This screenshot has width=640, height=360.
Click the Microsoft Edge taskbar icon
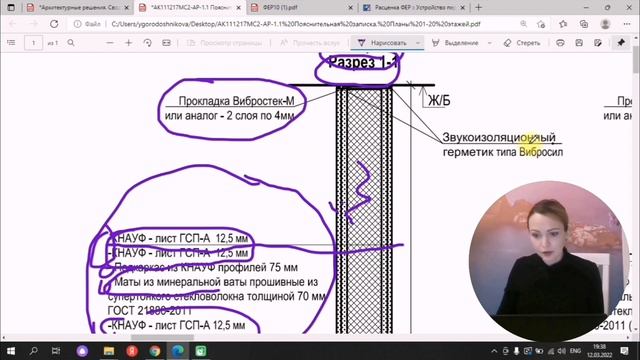point(178,351)
